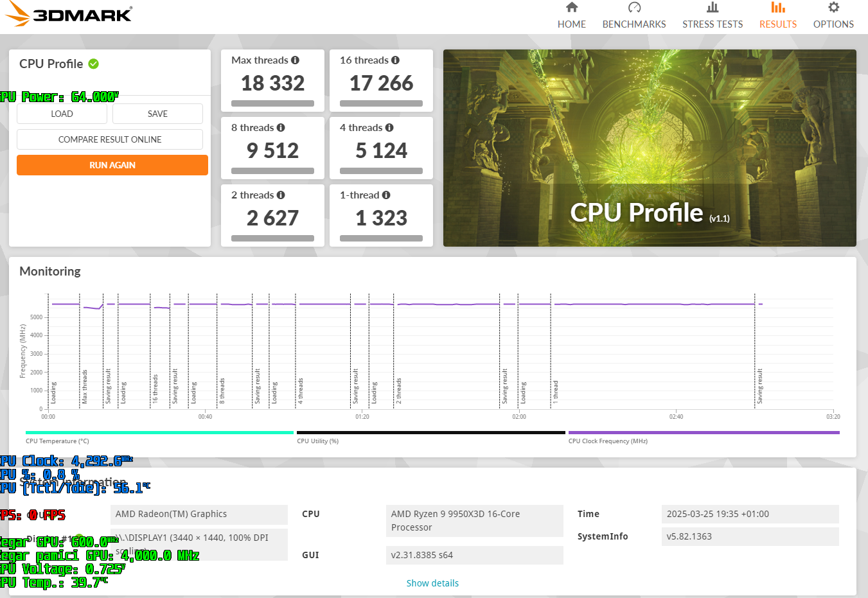
Task: Click info icon next to Max threads
Action: click(x=295, y=60)
